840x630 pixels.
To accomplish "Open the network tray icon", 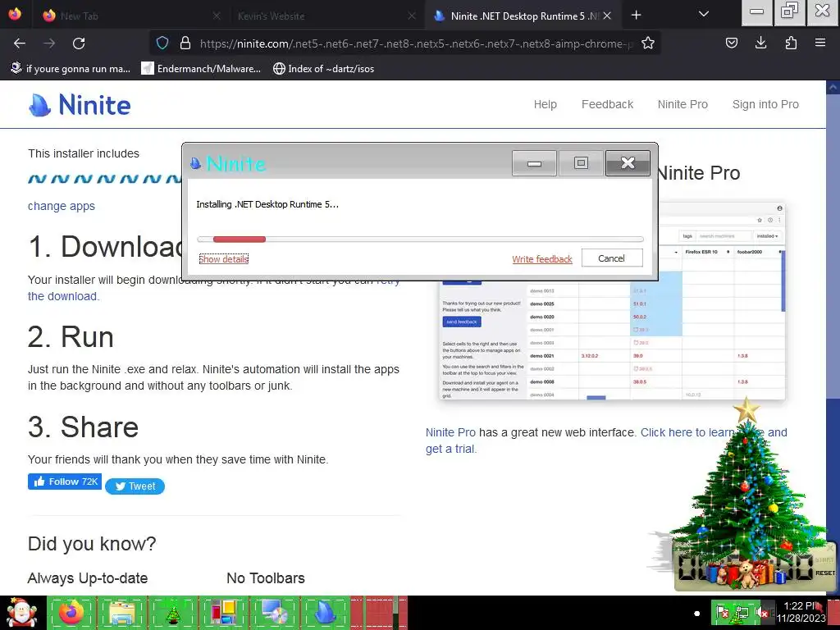I will [x=742, y=612].
